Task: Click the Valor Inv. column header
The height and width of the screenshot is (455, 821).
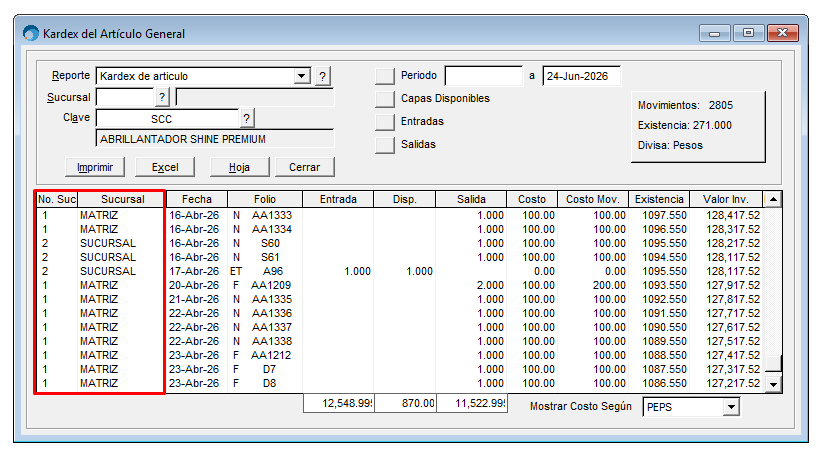Action: click(726, 199)
